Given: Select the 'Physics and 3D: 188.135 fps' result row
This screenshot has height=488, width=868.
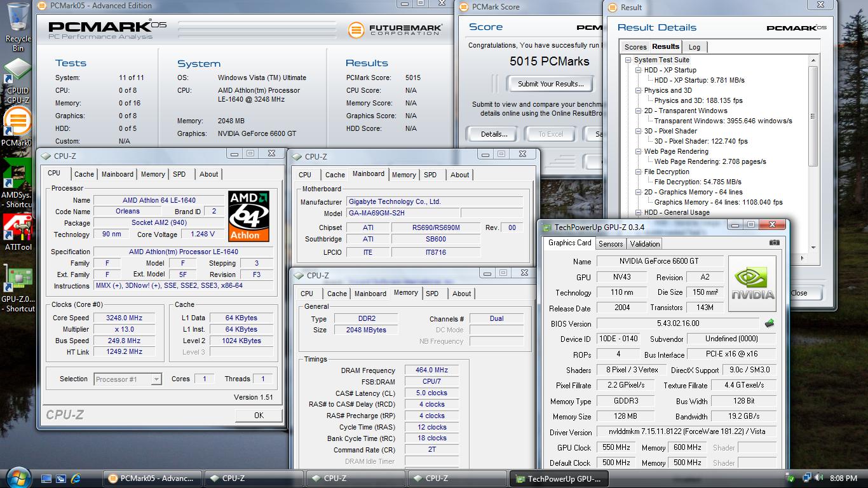Looking at the screenshot, I should [698, 100].
